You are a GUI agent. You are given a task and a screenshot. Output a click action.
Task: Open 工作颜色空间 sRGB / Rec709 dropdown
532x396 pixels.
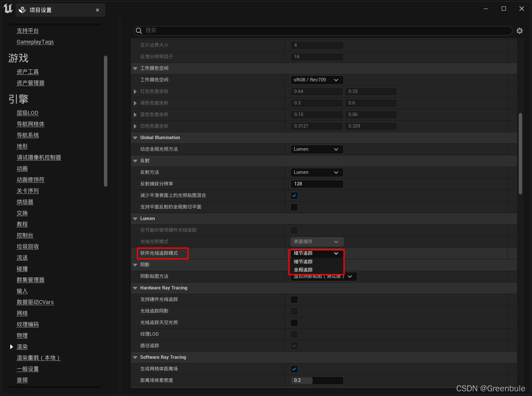[x=317, y=80]
